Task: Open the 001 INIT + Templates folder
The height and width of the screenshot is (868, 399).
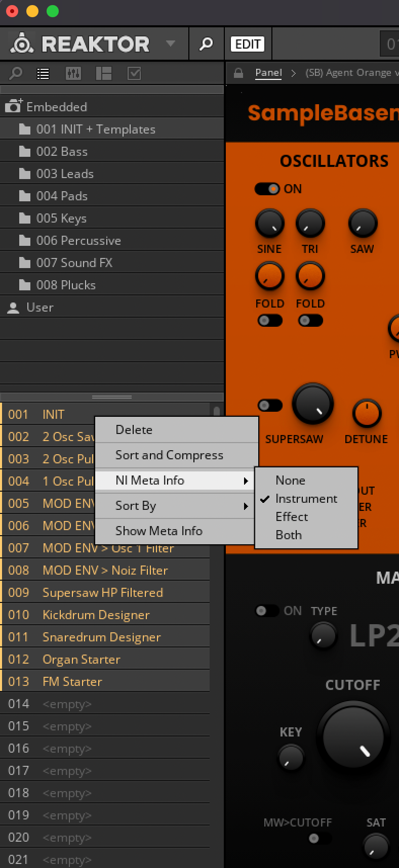Action: tap(111, 129)
